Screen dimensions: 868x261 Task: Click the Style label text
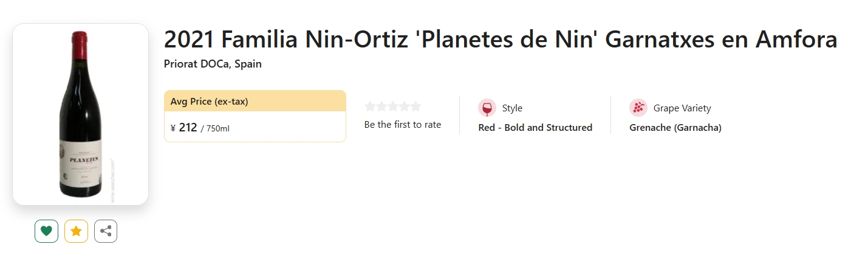click(512, 108)
